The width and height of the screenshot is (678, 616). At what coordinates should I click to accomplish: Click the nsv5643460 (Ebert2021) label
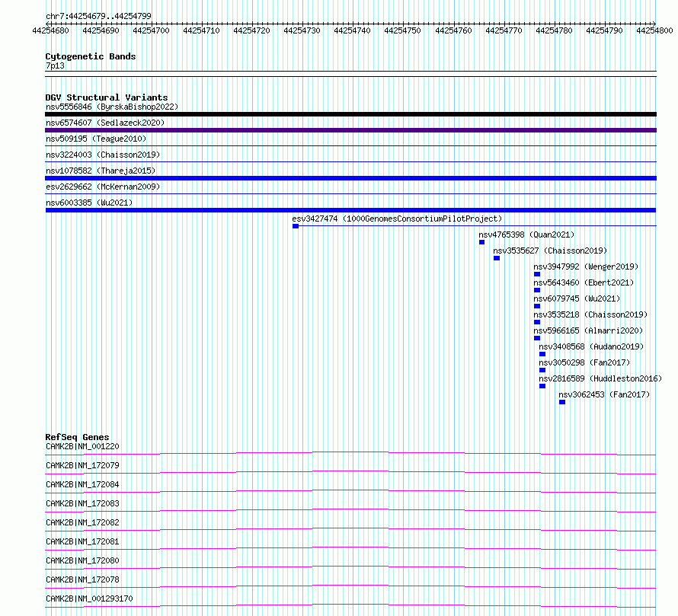pos(584,282)
